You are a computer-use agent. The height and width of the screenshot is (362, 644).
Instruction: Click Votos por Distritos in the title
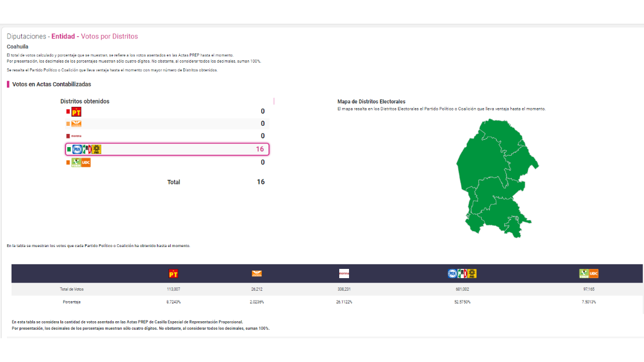(109, 36)
